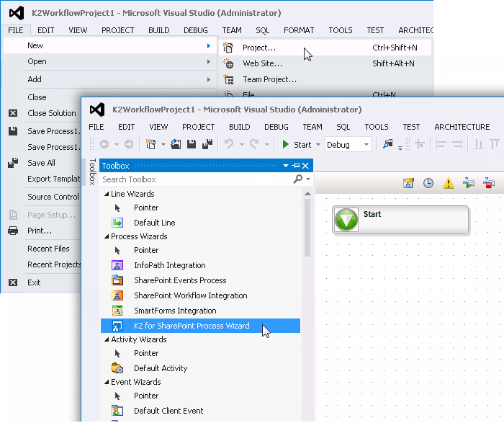Choose Print... in File menu

(42, 231)
